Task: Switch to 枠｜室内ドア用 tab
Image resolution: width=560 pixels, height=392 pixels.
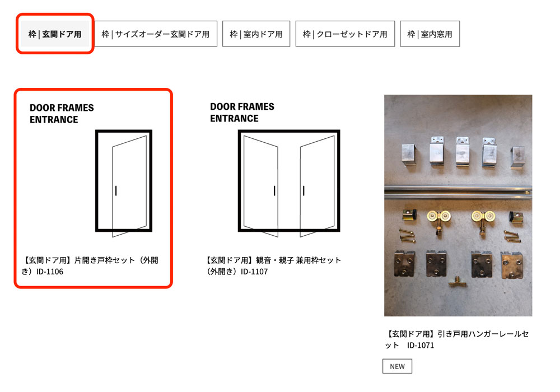Action: (256, 34)
